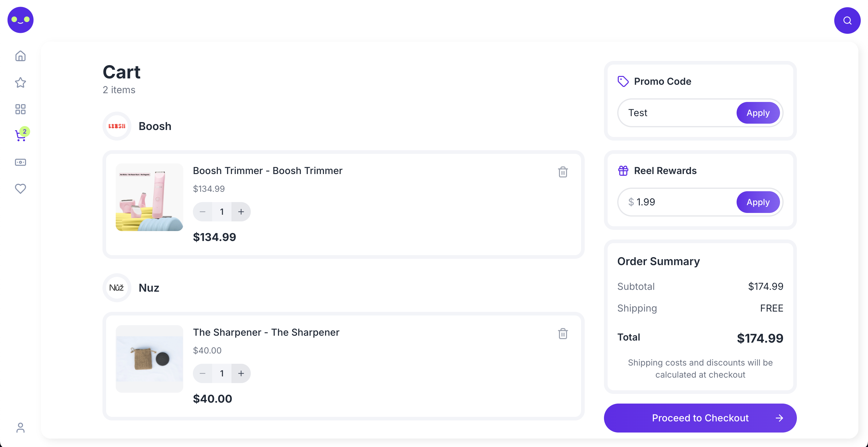This screenshot has width=868, height=447.
Task: Open the categories grid icon
Action: pos(20,109)
